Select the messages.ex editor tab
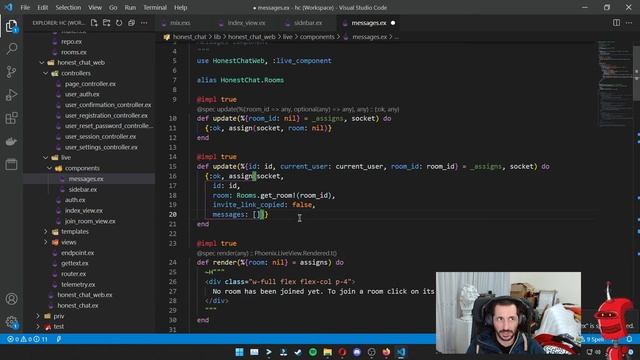The width and height of the screenshot is (640, 360). pos(369,23)
